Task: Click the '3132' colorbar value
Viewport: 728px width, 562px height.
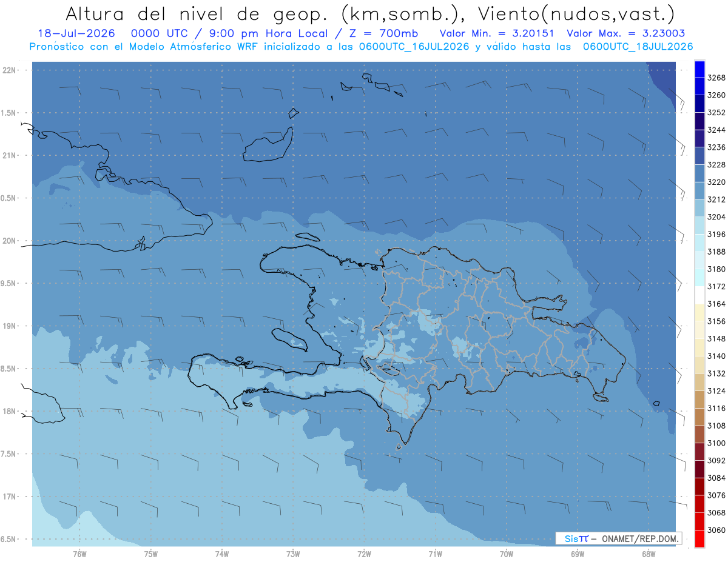Action: tap(716, 373)
